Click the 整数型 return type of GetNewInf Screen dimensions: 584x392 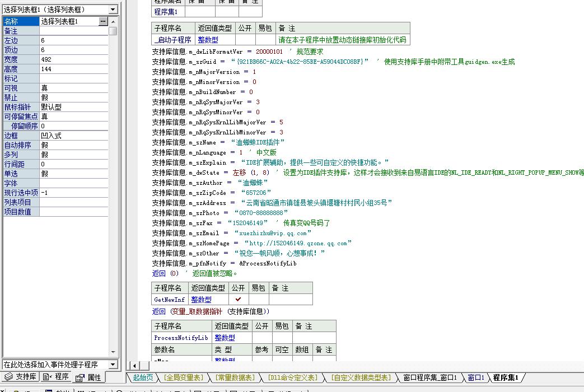(201, 299)
